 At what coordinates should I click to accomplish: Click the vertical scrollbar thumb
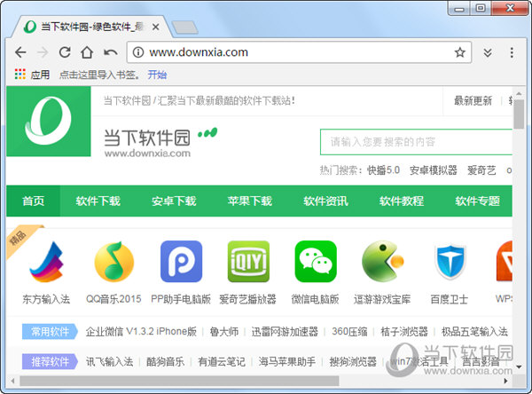(x=519, y=114)
